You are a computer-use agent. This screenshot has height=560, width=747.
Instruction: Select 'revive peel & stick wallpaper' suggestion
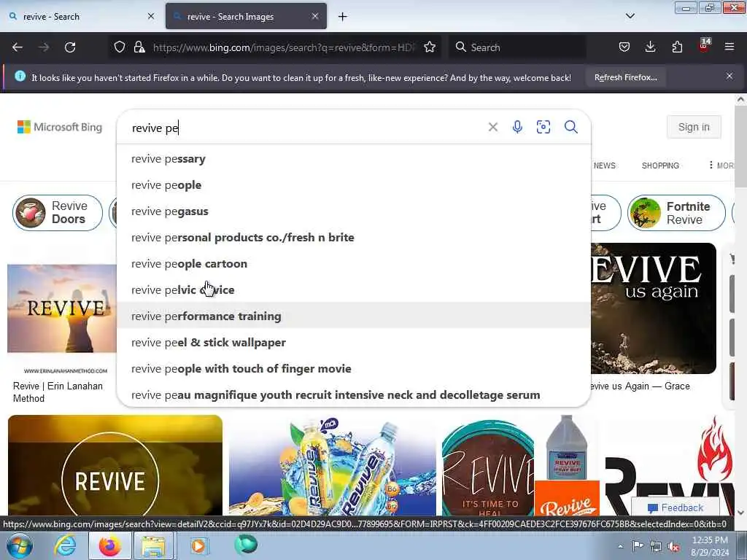click(x=354, y=342)
